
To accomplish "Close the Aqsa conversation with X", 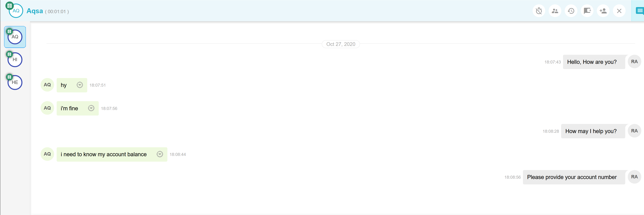I will (x=619, y=11).
